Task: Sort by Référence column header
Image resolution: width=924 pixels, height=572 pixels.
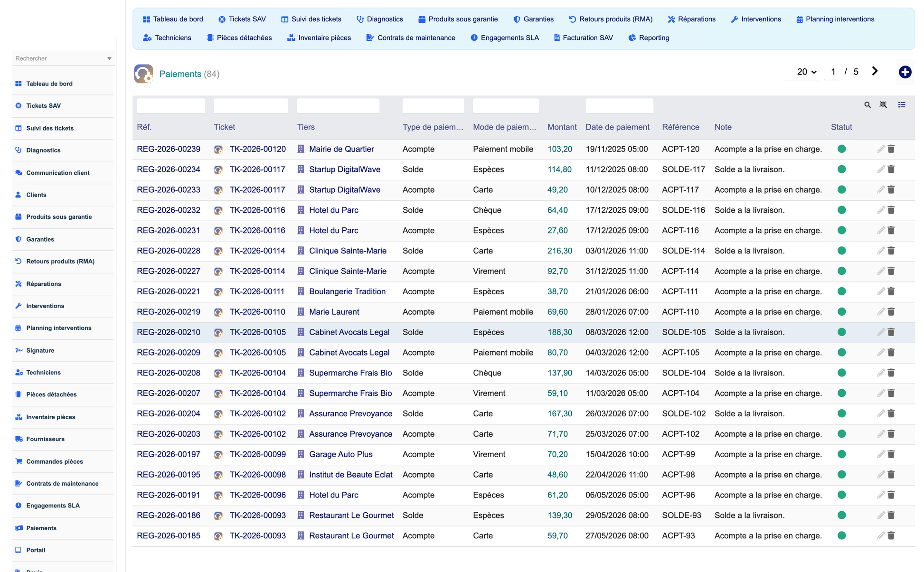Action: [x=680, y=127]
